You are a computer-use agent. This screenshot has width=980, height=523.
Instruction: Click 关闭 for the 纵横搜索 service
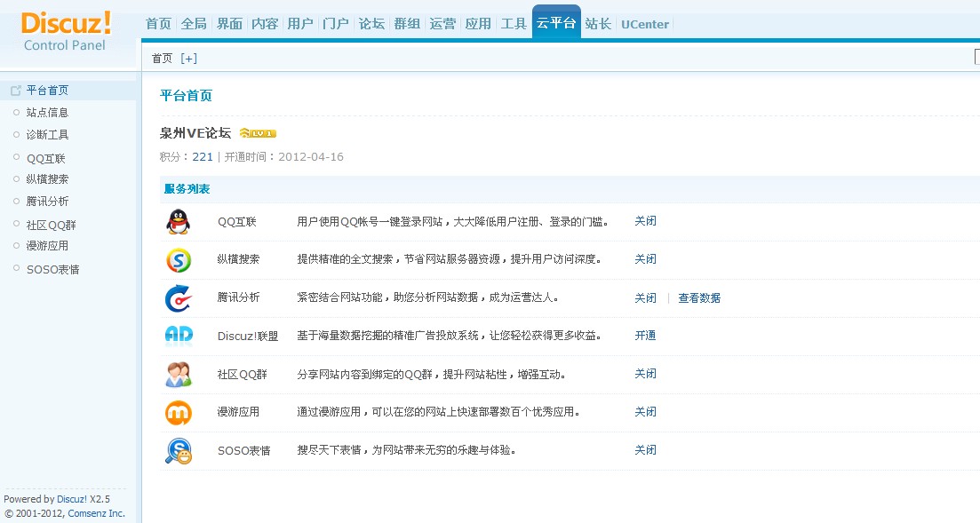[x=646, y=259]
